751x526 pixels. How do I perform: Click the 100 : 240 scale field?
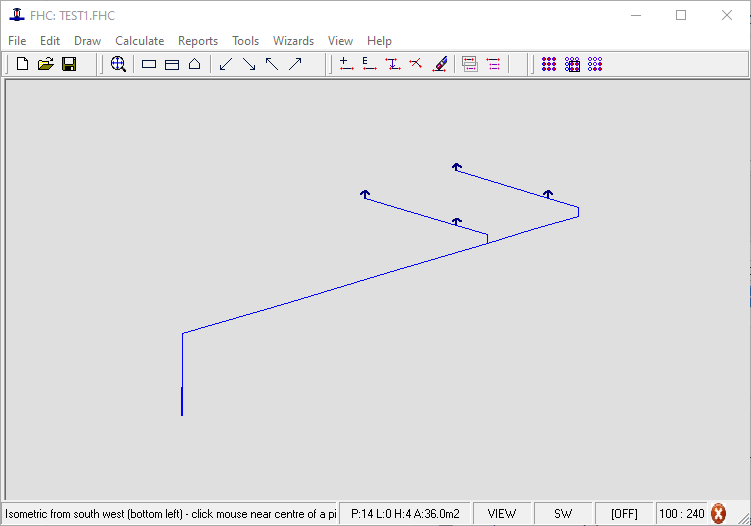(x=682, y=513)
